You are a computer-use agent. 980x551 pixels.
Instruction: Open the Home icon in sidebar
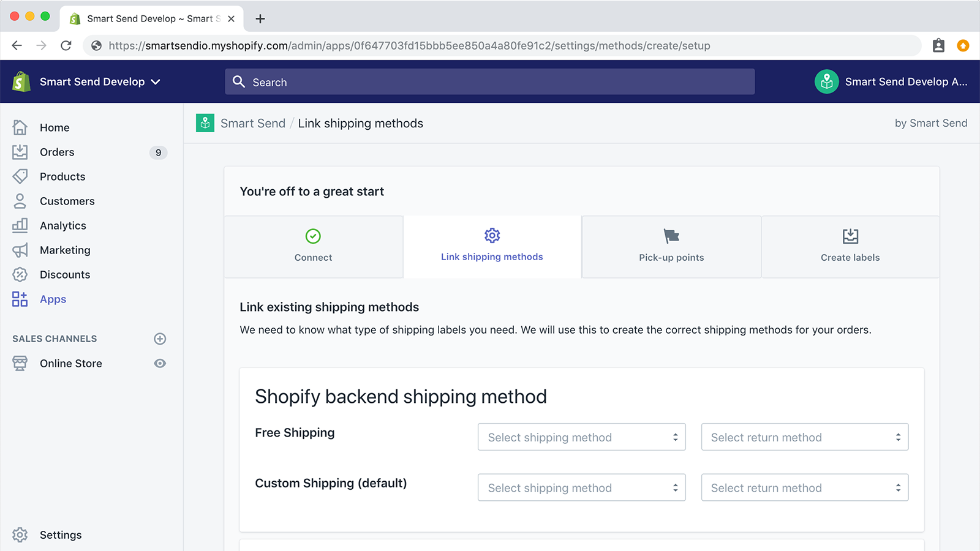coord(19,127)
